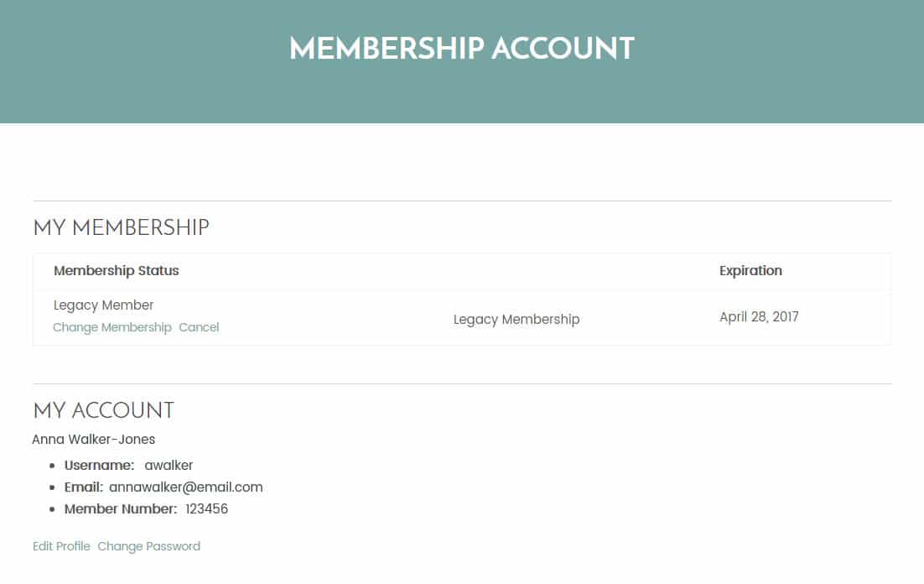
Task: Select the My Membership heading
Action: [x=121, y=227]
